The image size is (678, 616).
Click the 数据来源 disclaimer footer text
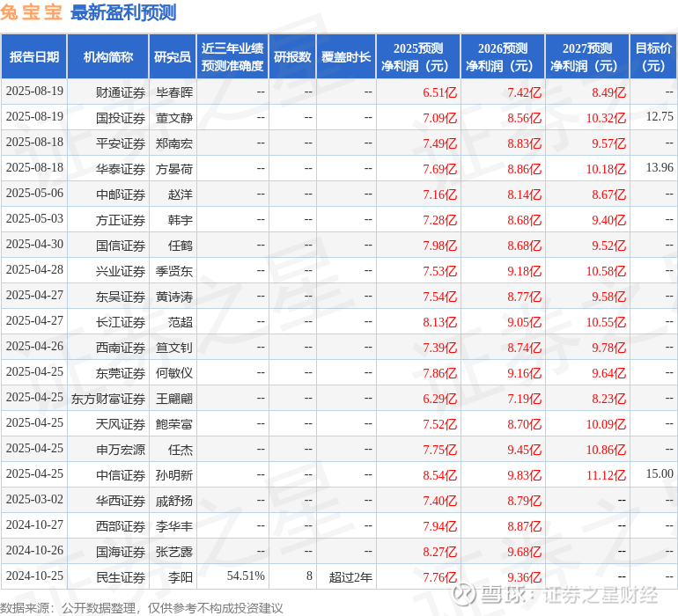pos(142,608)
